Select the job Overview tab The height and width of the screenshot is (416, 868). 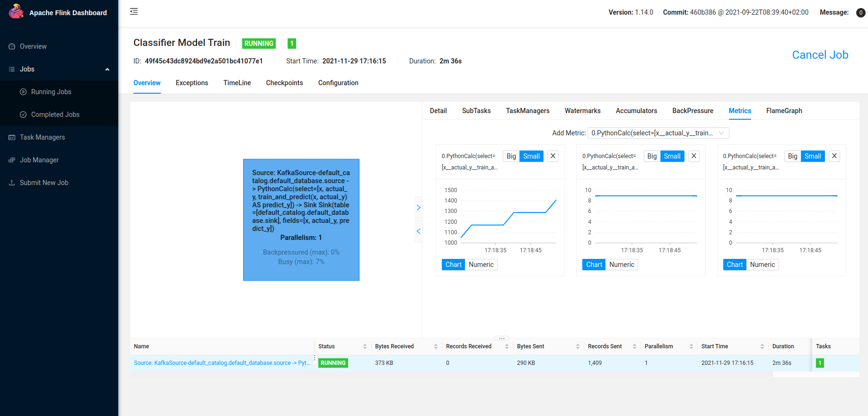click(147, 83)
